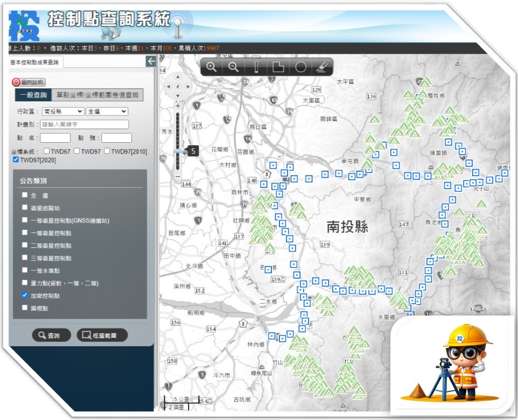Click the 控制點查詢系統 title
The image size is (518, 420).
(x=109, y=19)
